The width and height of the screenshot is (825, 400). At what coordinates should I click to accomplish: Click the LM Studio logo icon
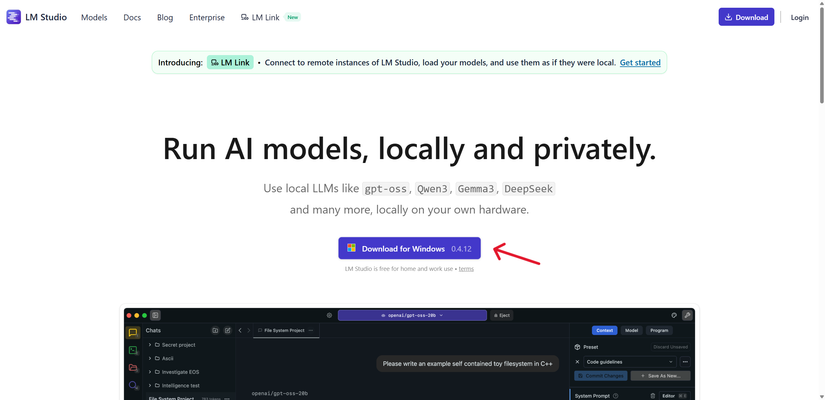point(14,17)
